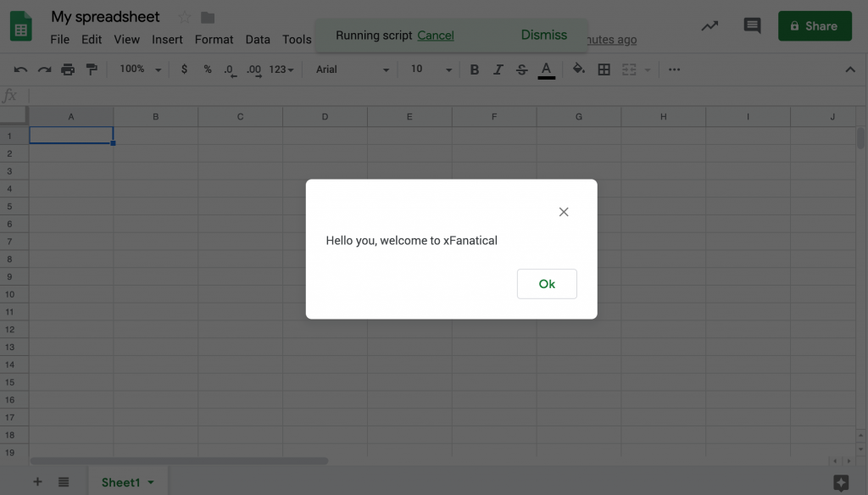Redo the last action
The image size is (868, 495).
[44, 70]
